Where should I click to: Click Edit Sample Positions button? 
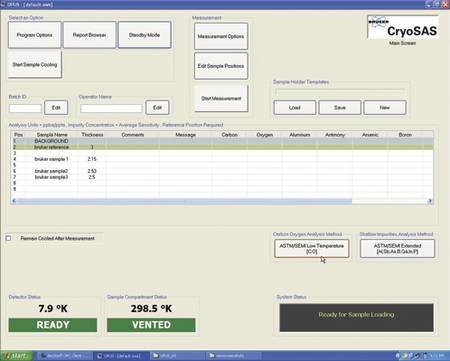tap(221, 66)
